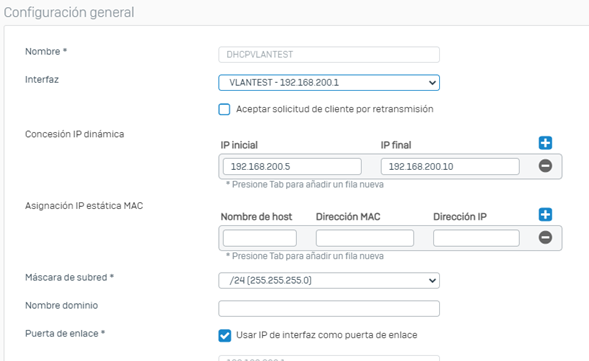Remove the 192.168.200.5 IP range row
Image resolution: width=589 pixels, height=361 pixels.
pos(545,166)
